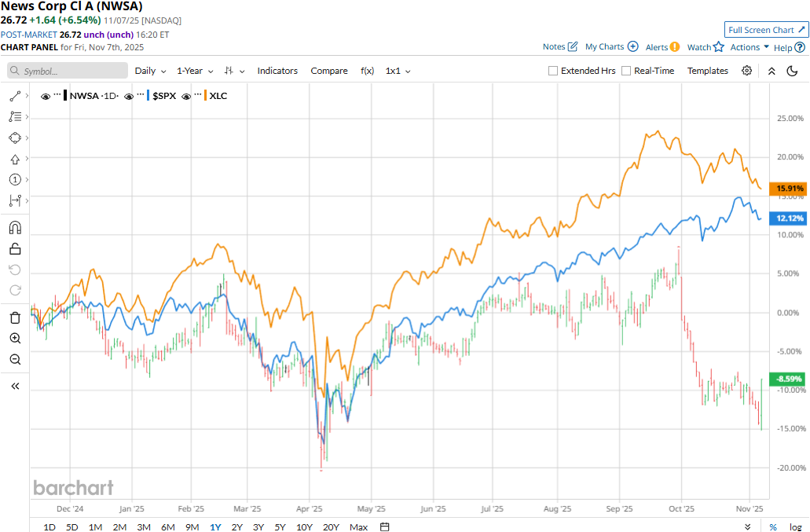Select the trend line drawing tool
810x532 pixels.
pos(15,96)
